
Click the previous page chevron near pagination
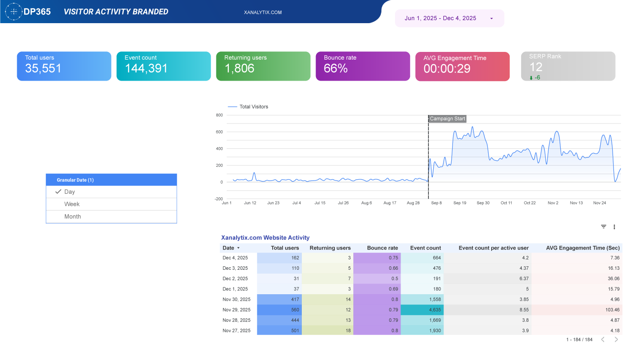(603, 339)
